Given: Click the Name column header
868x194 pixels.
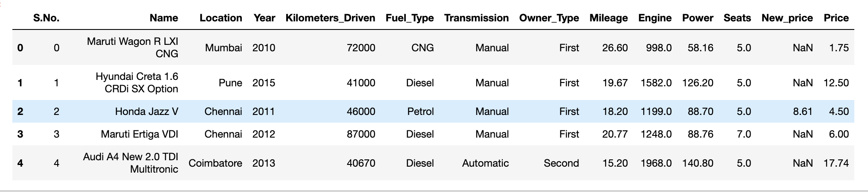Looking at the screenshot, I should tap(164, 18).
